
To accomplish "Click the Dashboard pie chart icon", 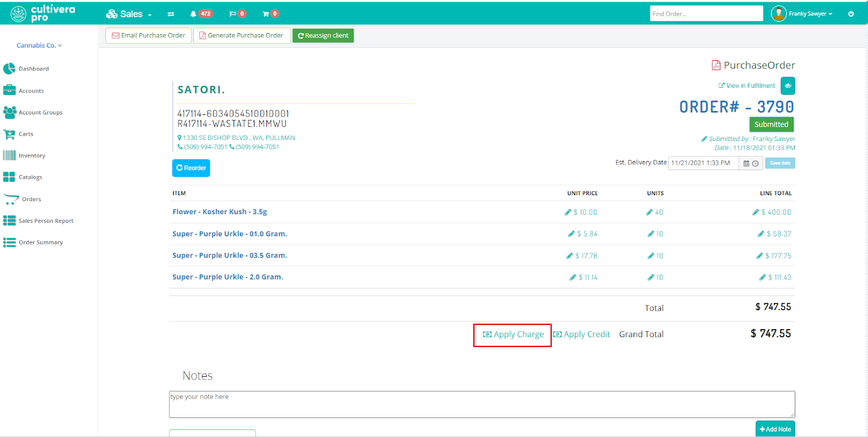I will [9, 69].
